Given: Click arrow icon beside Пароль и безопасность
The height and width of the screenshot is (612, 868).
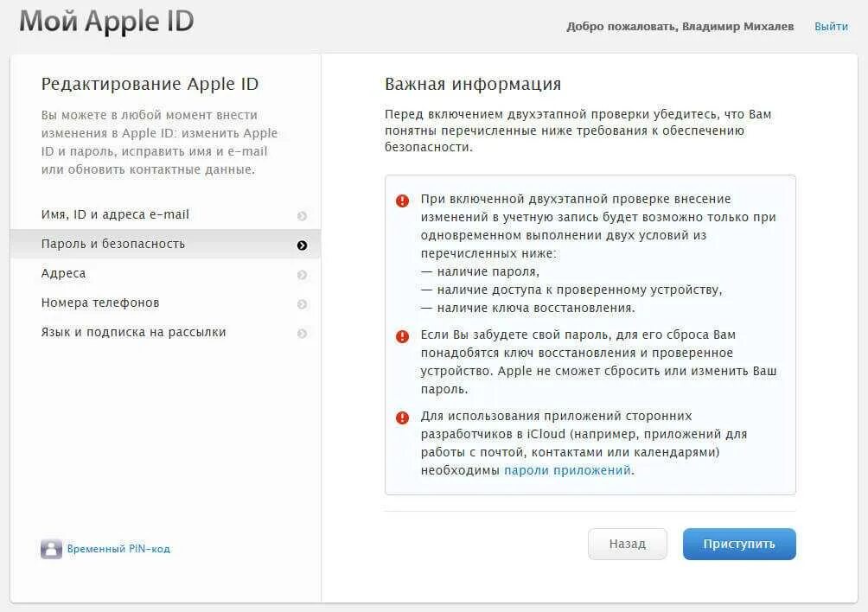Looking at the screenshot, I should click(x=302, y=245).
